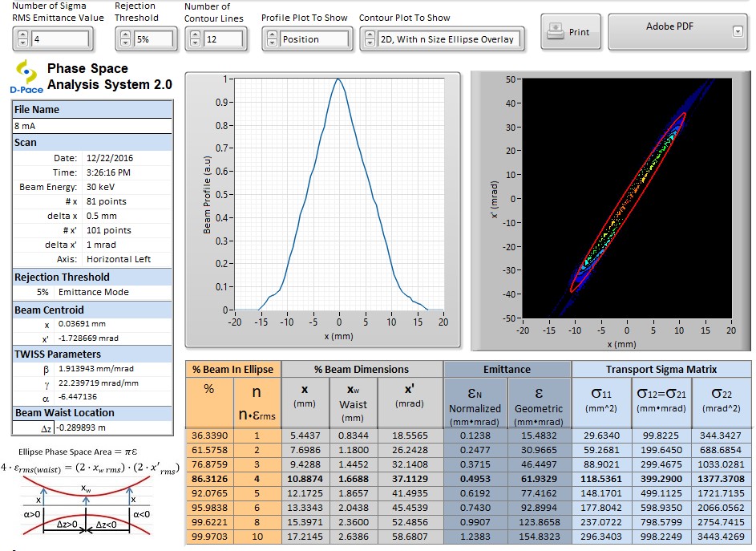Click the Transport Sigma Matrix header

point(661,369)
